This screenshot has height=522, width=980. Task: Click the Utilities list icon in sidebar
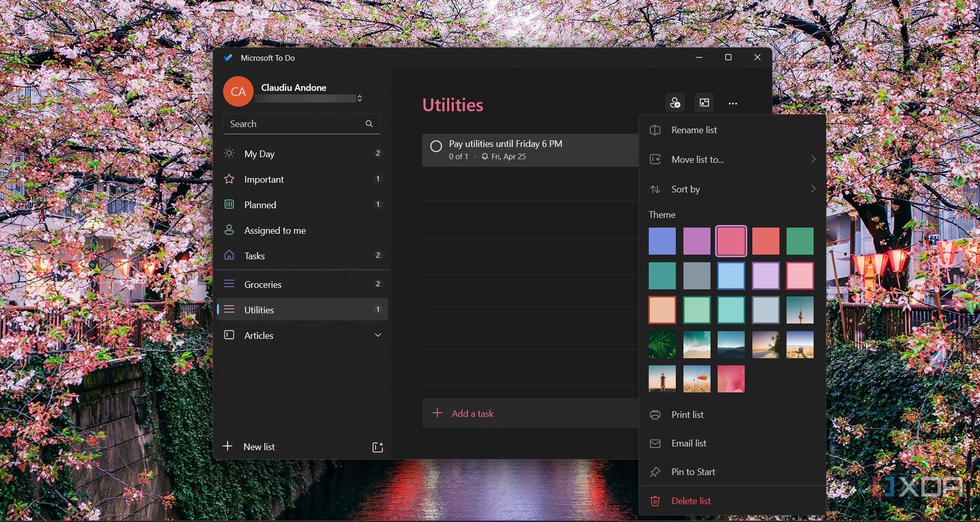pos(229,309)
